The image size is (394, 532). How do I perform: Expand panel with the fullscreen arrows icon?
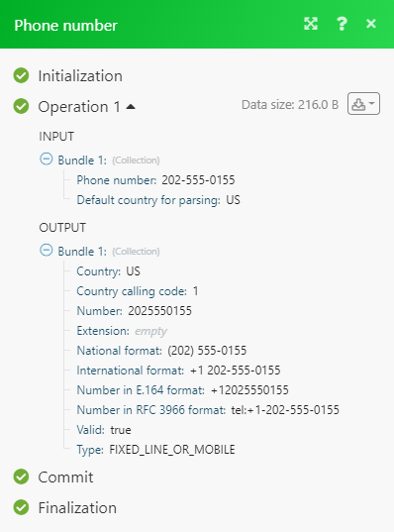311,24
